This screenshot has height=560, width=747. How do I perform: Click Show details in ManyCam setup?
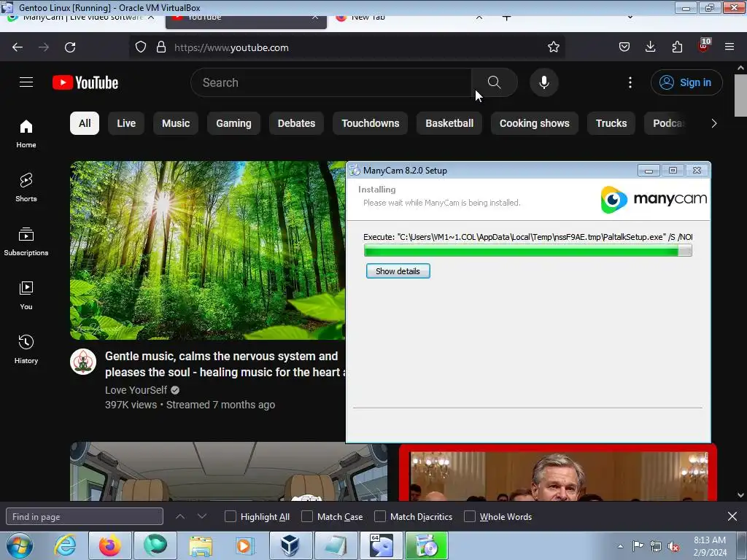pyautogui.click(x=398, y=271)
